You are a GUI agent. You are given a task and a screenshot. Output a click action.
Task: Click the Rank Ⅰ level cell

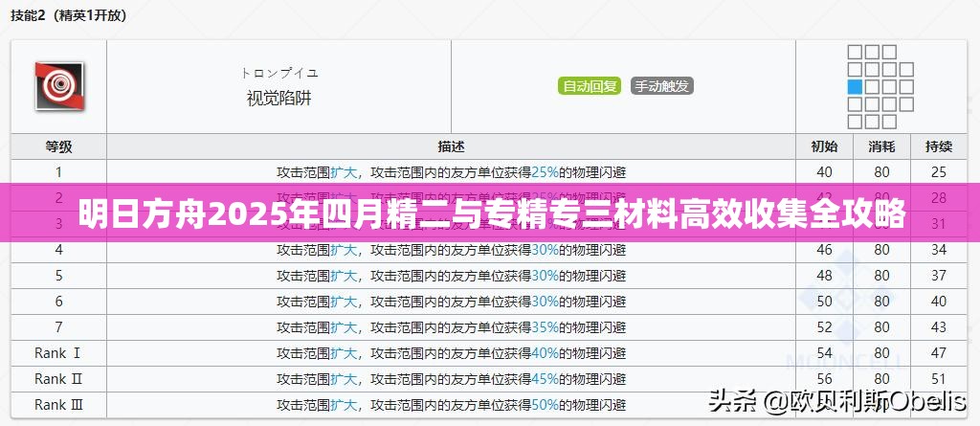(x=58, y=353)
